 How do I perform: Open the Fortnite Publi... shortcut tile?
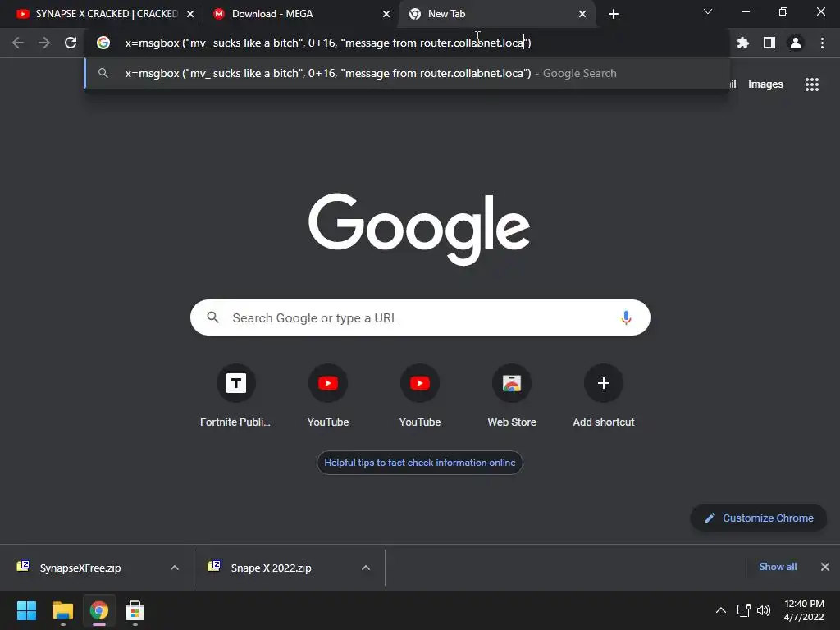click(235, 396)
